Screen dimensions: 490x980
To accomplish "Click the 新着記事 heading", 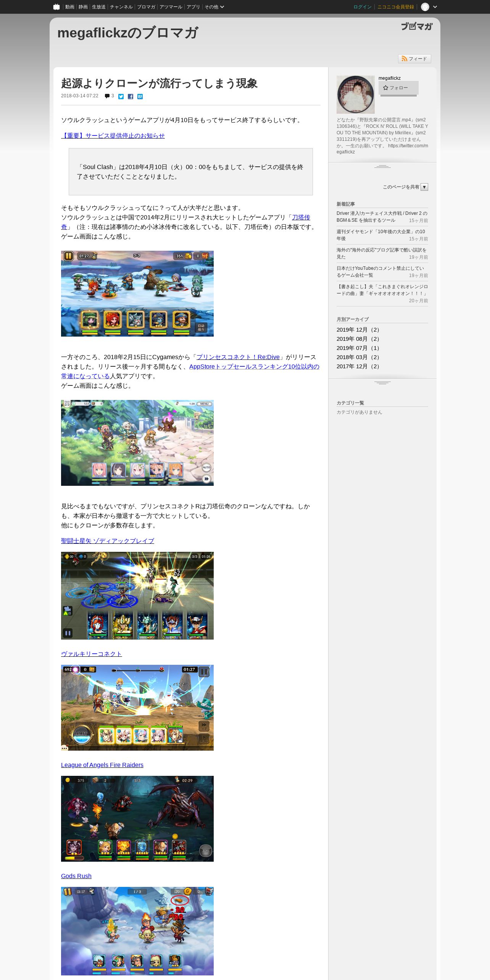I will point(346,204).
